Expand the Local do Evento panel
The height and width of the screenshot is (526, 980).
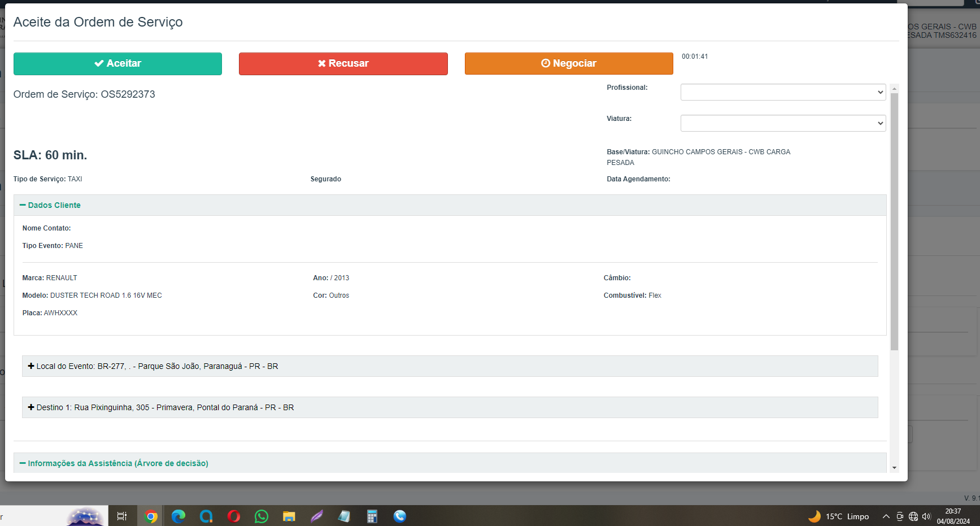coord(450,366)
